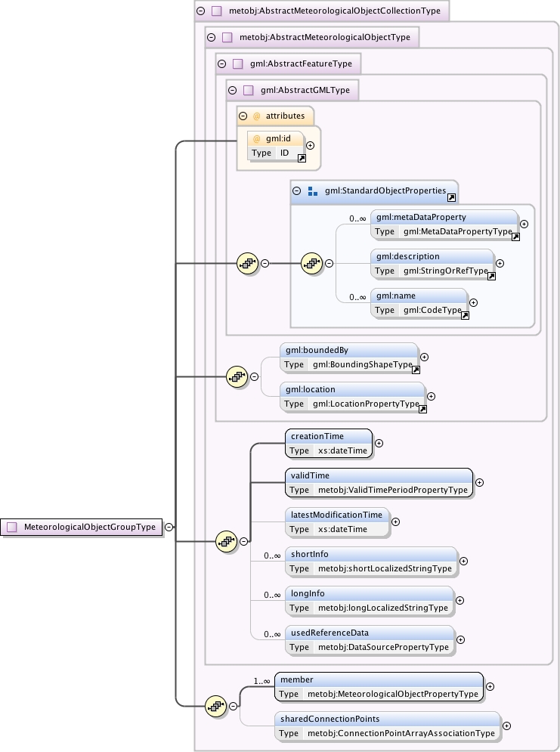Click complex type icon of AbstractMeteorologicalObjectCollectionType

[x=217, y=11]
